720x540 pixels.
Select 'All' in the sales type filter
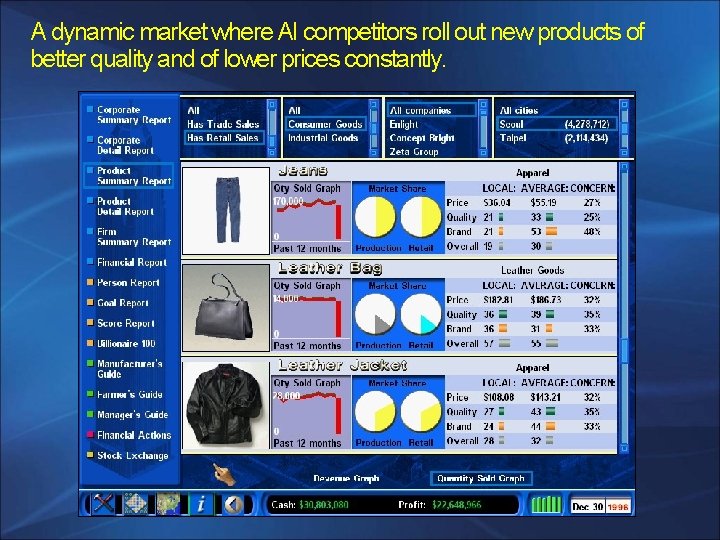click(x=193, y=111)
